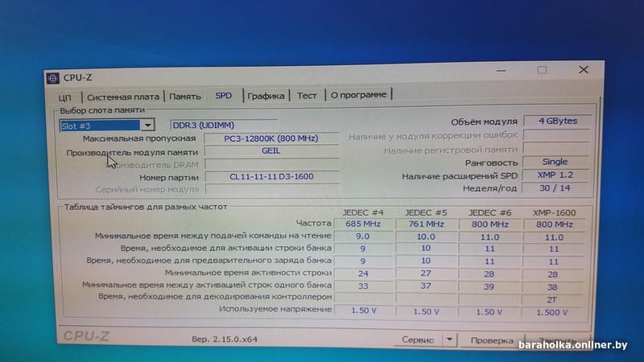This screenshot has width=644, height=362.
Task: Click the 24 value under JEDEC #4
Action: click(363, 274)
